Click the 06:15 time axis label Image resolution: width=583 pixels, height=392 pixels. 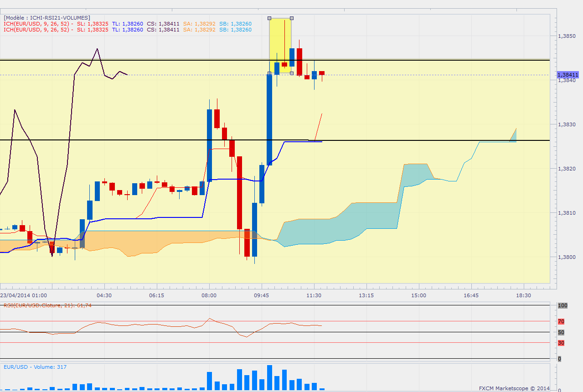pos(157,295)
